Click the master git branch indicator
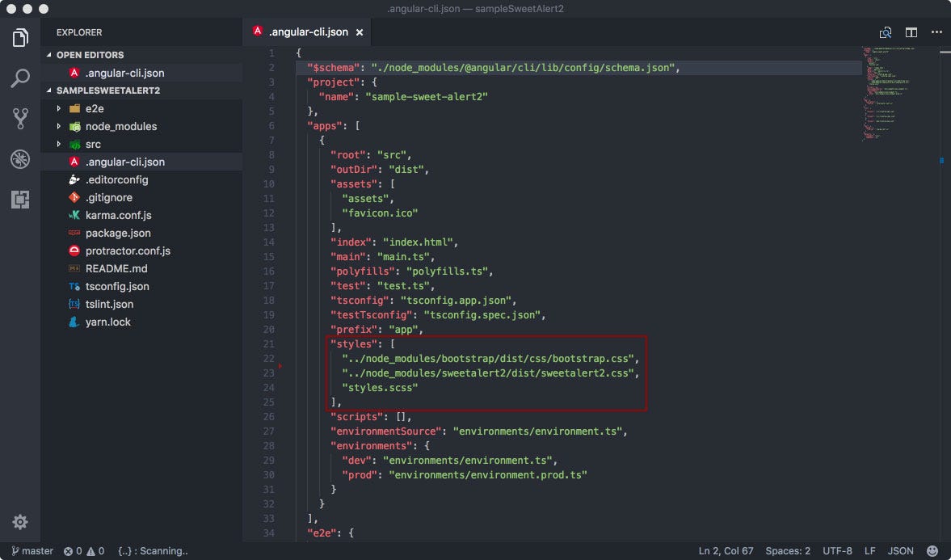 click(32, 551)
